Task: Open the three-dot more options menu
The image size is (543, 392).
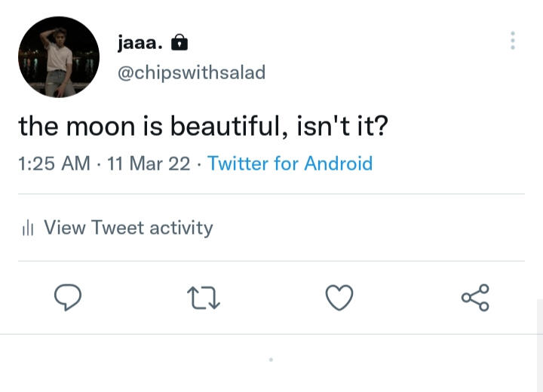Action: coord(513,41)
